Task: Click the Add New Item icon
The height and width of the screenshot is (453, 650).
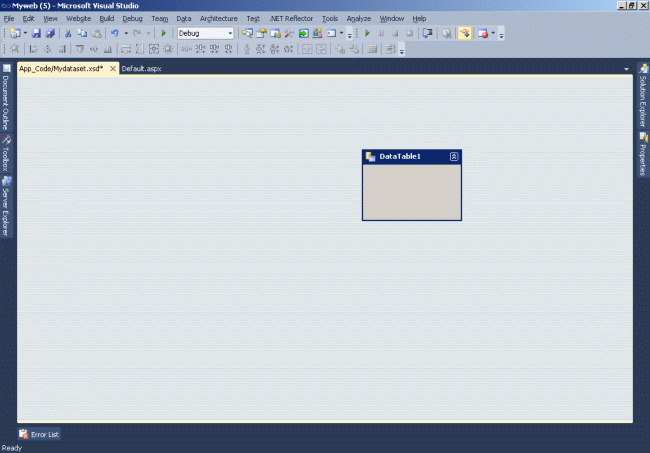Action: pyautogui.click(x=15, y=33)
